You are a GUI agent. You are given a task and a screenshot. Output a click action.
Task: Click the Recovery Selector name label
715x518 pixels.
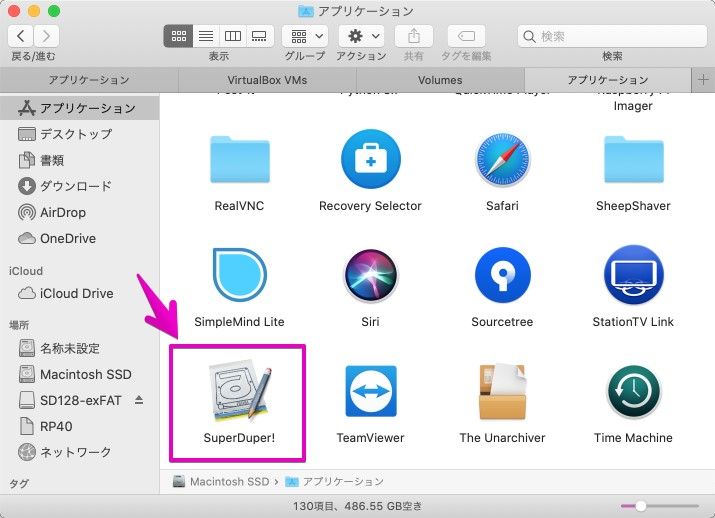tap(370, 206)
